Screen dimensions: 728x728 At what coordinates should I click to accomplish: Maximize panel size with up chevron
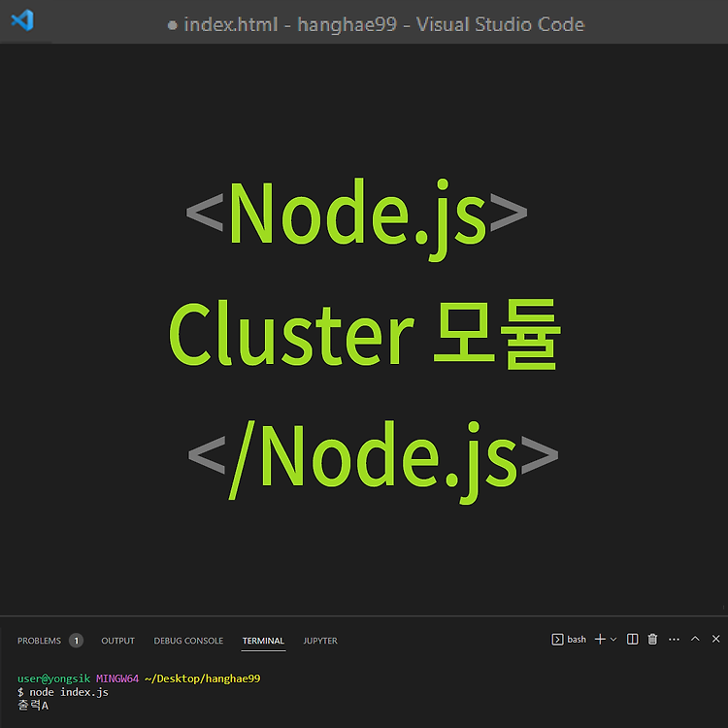pyautogui.click(x=695, y=639)
